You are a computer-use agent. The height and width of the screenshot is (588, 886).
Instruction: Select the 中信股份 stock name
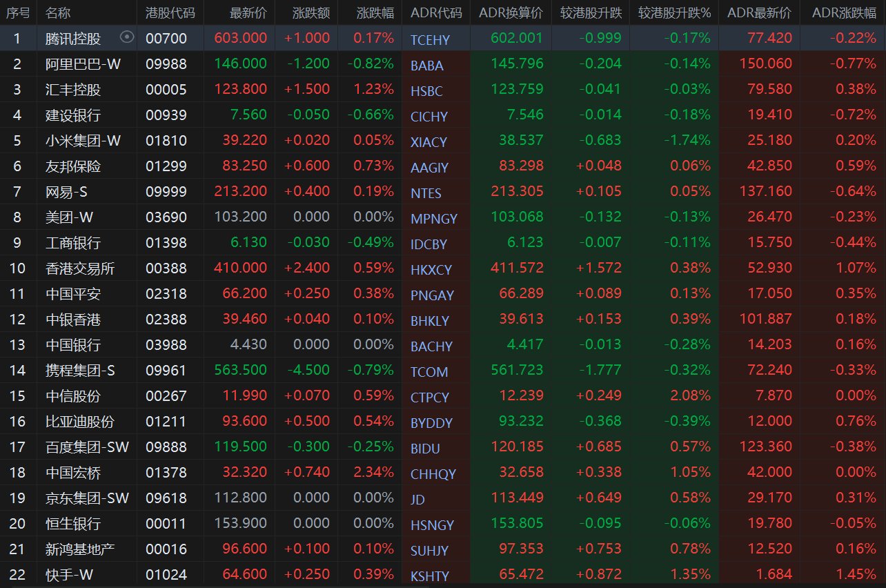point(73,396)
